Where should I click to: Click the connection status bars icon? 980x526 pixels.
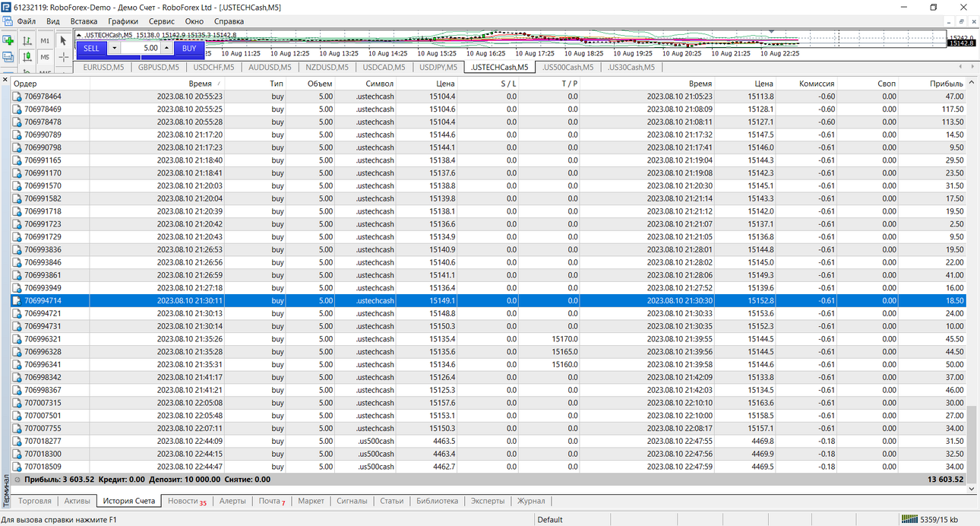pos(909,519)
